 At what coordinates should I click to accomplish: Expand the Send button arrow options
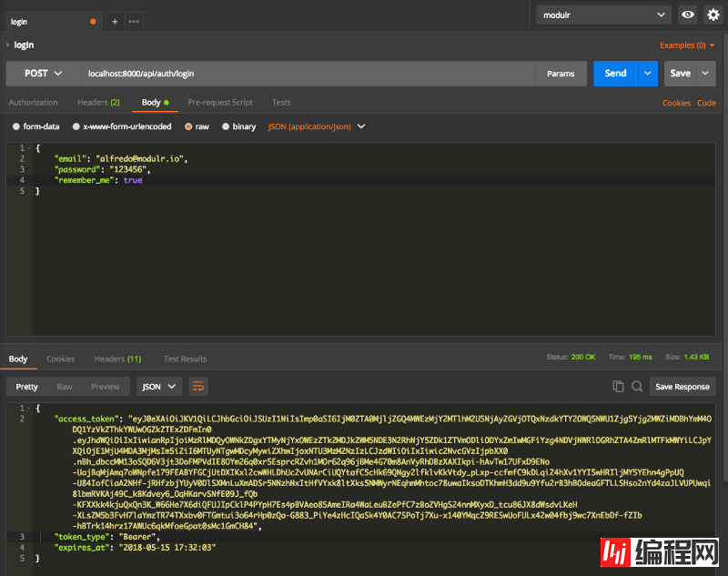[x=648, y=74]
